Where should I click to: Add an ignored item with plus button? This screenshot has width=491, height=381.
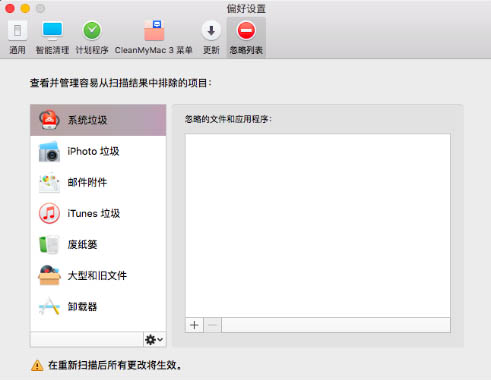pos(194,325)
